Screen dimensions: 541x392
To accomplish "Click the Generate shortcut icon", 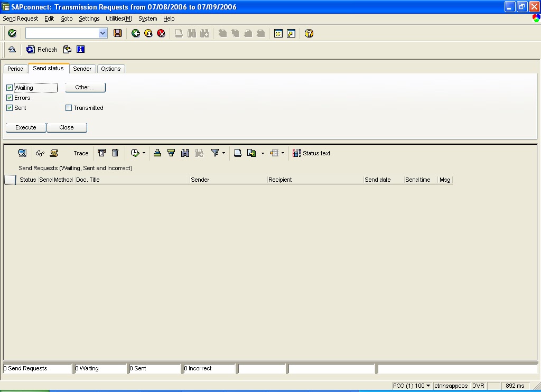I will 291,33.
